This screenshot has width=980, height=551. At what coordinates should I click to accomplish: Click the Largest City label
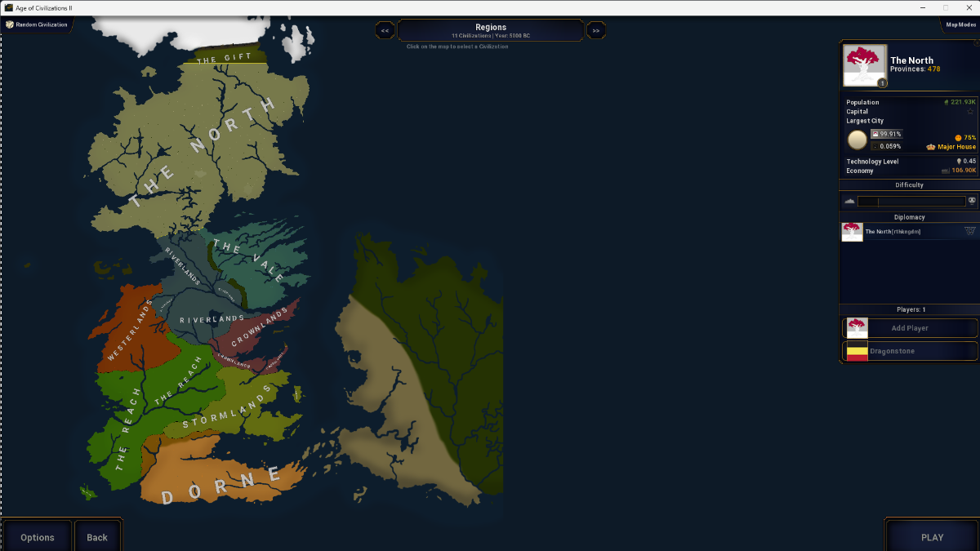click(x=865, y=121)
